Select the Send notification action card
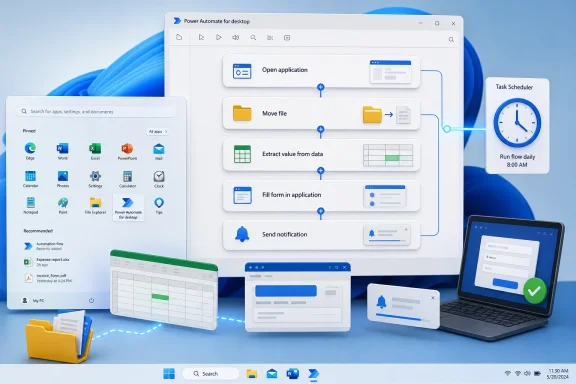576x384 pixels. 321,235
